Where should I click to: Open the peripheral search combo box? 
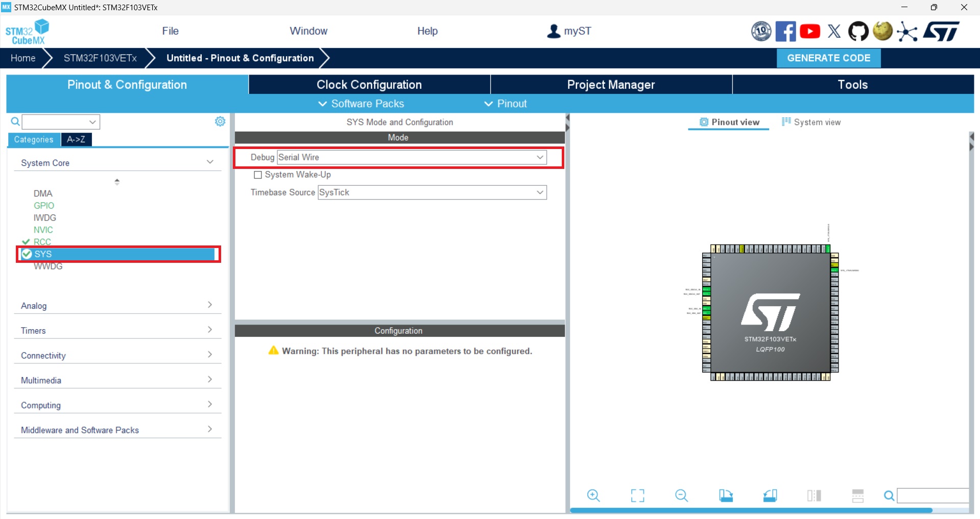pyautogui.click(x=61, y=121)
